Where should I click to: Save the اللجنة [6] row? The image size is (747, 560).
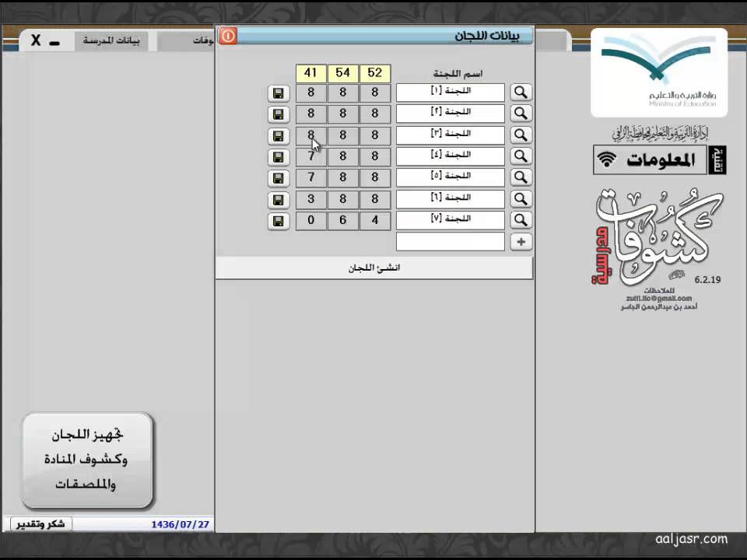tap(278, 200)
